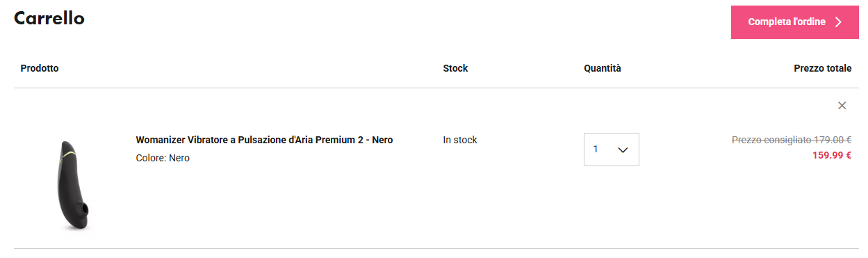Click the In stock availability label
Viewport: 868px width, 258px height.
[x=460, y=140]
